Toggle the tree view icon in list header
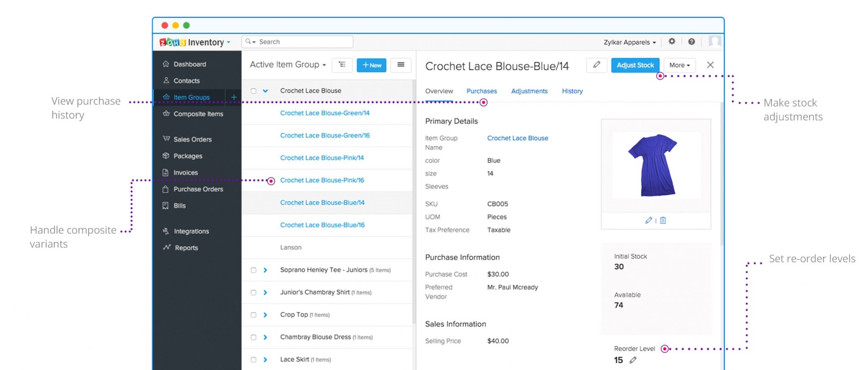 point(342,65)
